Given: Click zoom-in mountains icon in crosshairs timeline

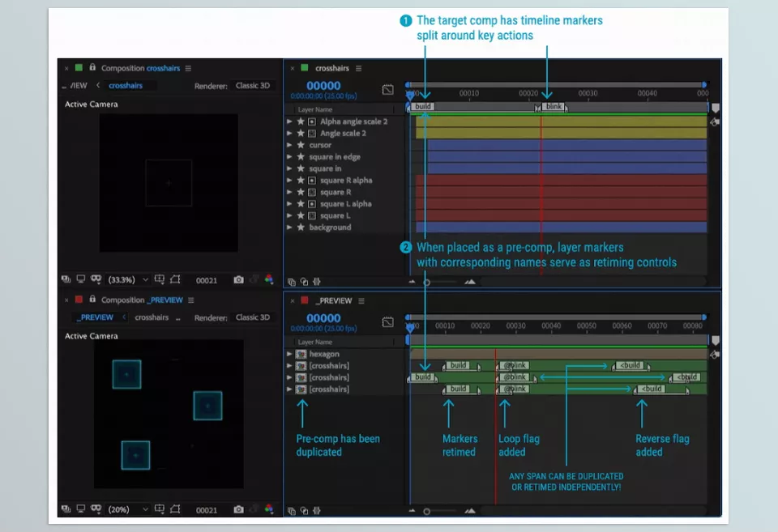Looking at the screenshot, I should point(470,282).
